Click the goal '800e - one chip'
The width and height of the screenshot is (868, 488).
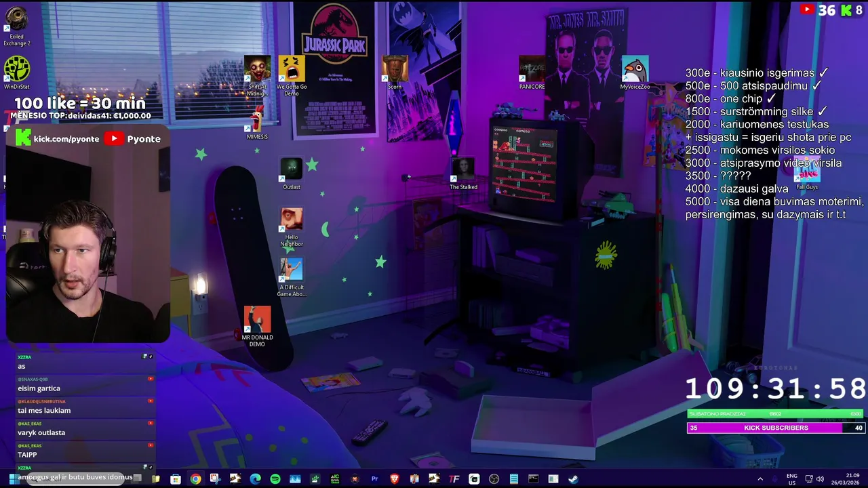730,98
